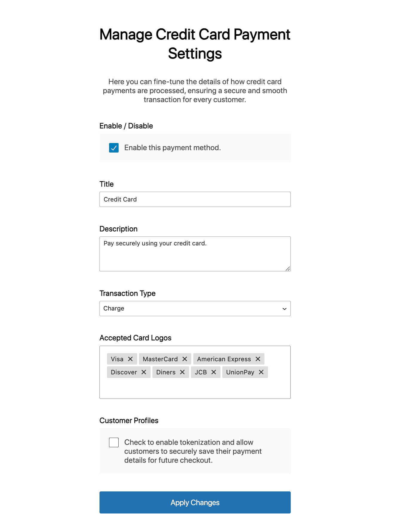
Task: Click the Description textarea resize handle
Action: click(x=287, y=268)
